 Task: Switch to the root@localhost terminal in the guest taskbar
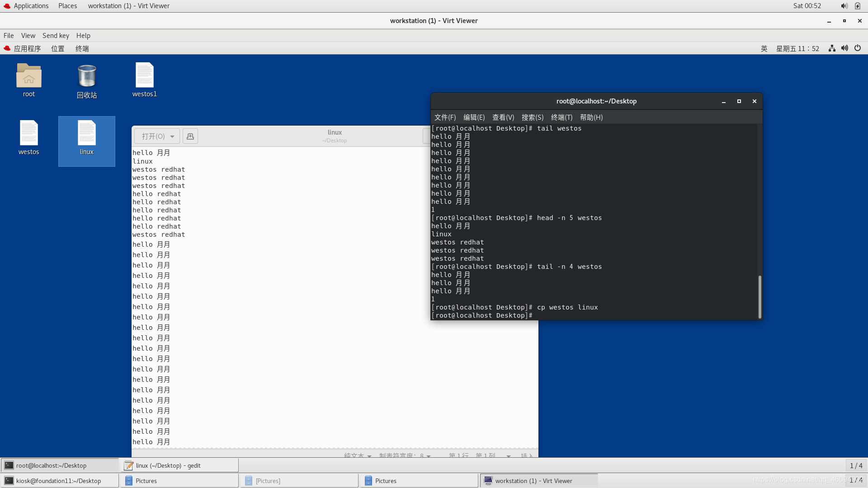pos(60,465)
